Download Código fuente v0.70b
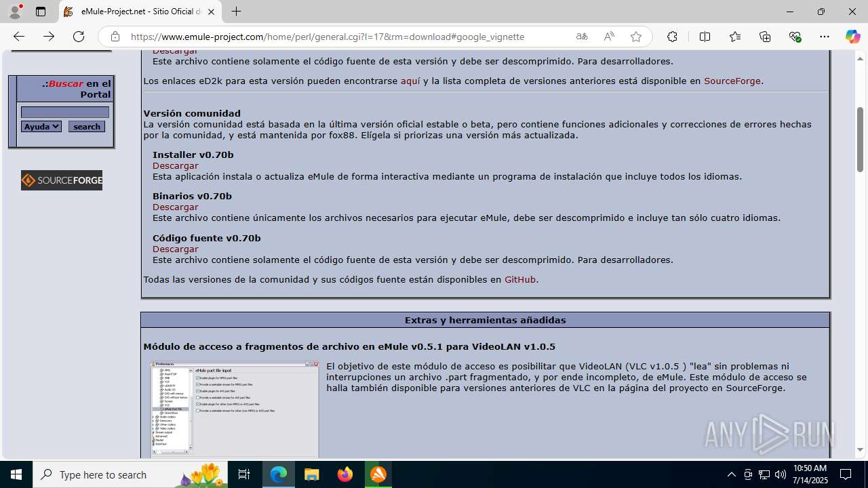Screen dimensions: 868x488 [x=175, y=249]
